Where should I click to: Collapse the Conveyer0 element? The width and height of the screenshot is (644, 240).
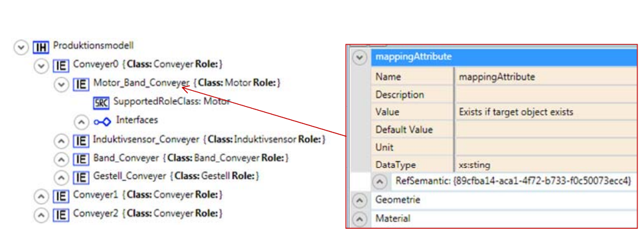click(40, 66)
